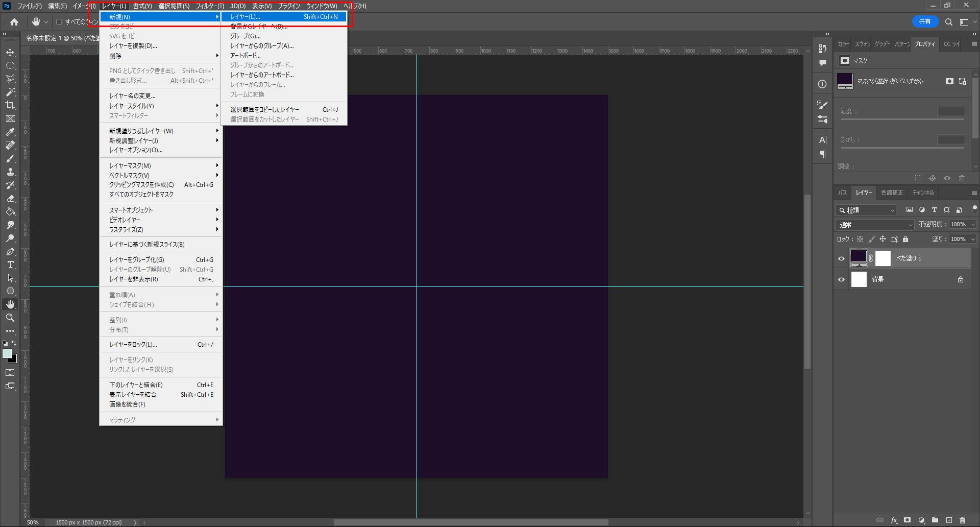This screenshot has width=980, height=527.
Task: Select the Move tool
Action: (x=10, y=53)
